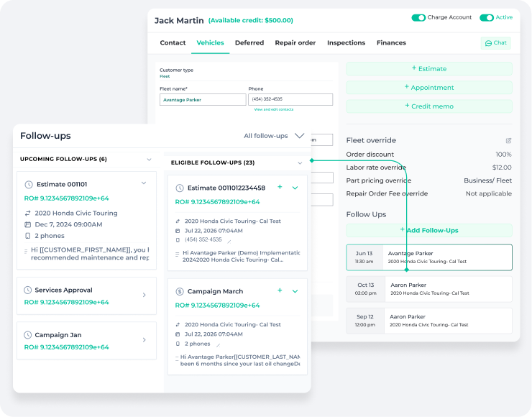The image size is (532, 417).
Task: Switch to the Vehicles tab
Action: pyautogui.click(x=210, y=42)
